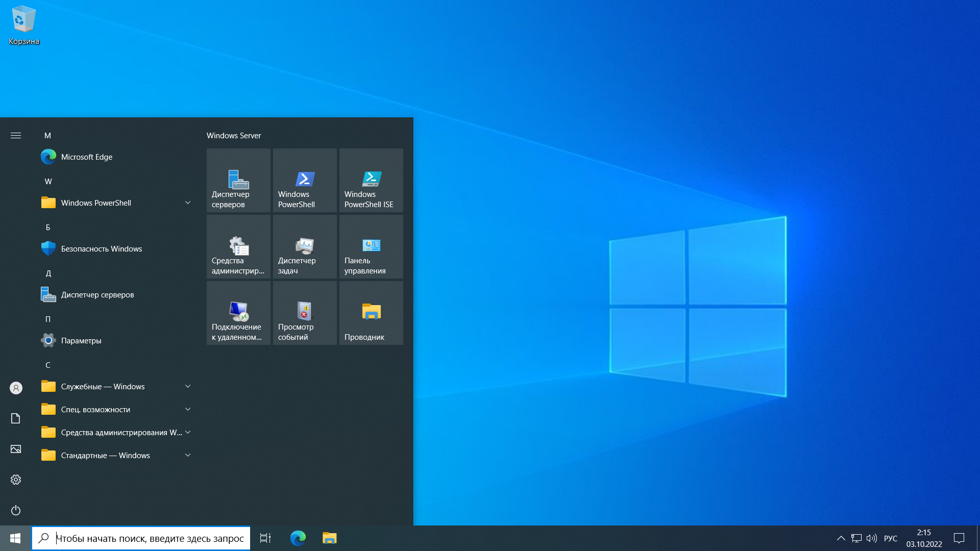
Task: Click the Диспетчер серверов tile
Action: tap(238, 180)
